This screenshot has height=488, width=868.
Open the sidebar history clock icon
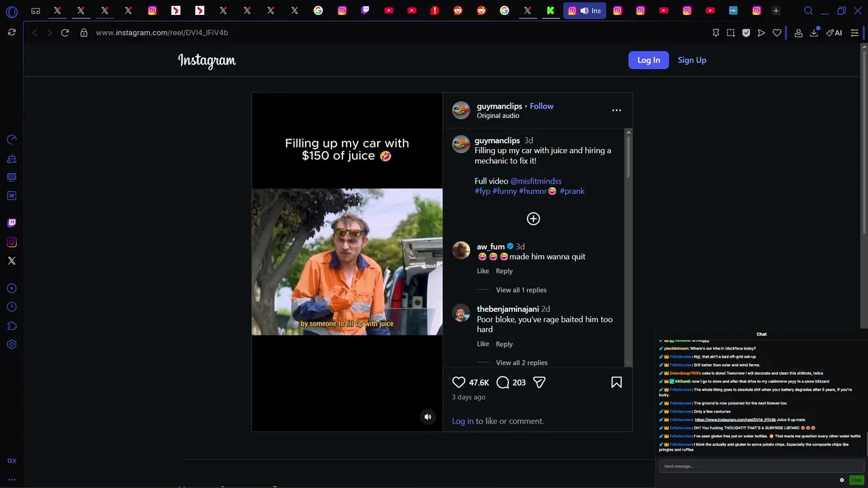click(x=12, y=307)
